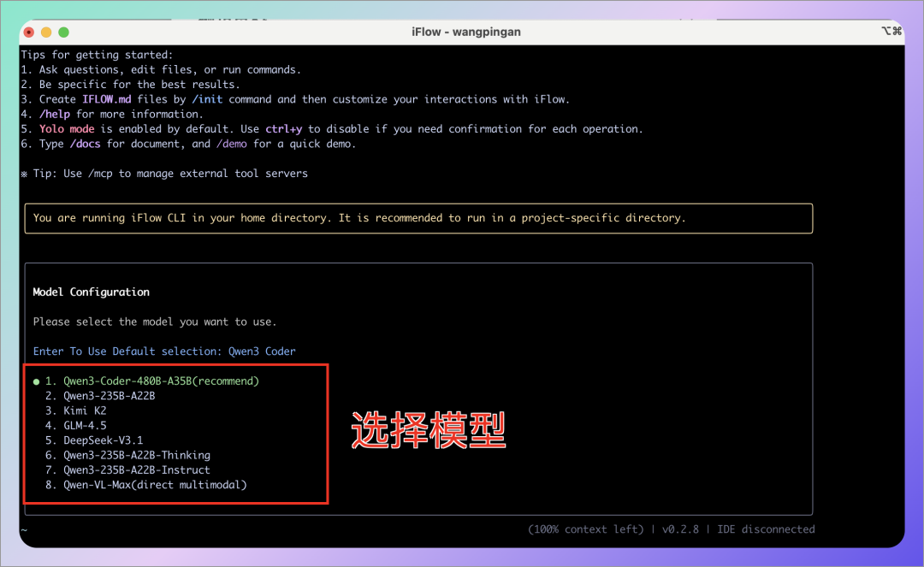Click the Model Configuration heading

(x=92, y=292)
